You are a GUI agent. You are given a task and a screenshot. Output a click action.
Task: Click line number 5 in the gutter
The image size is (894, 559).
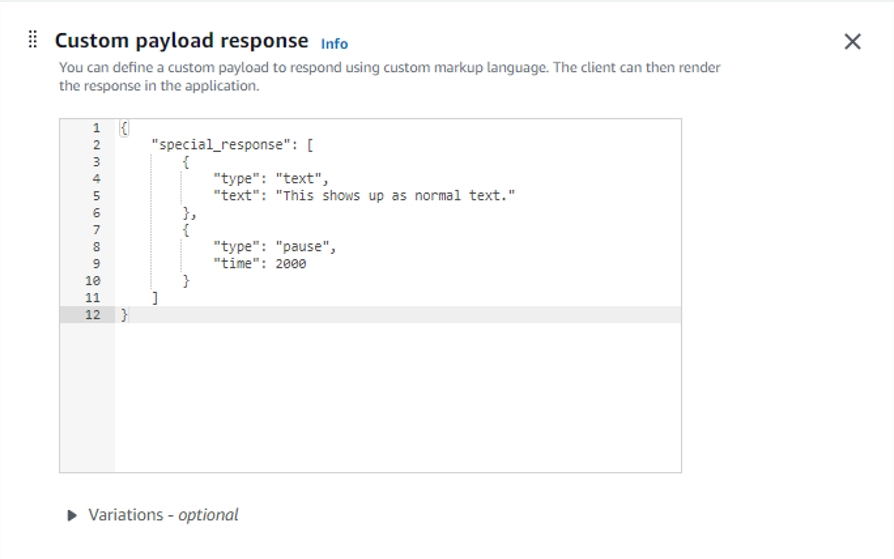click(97, 195)
